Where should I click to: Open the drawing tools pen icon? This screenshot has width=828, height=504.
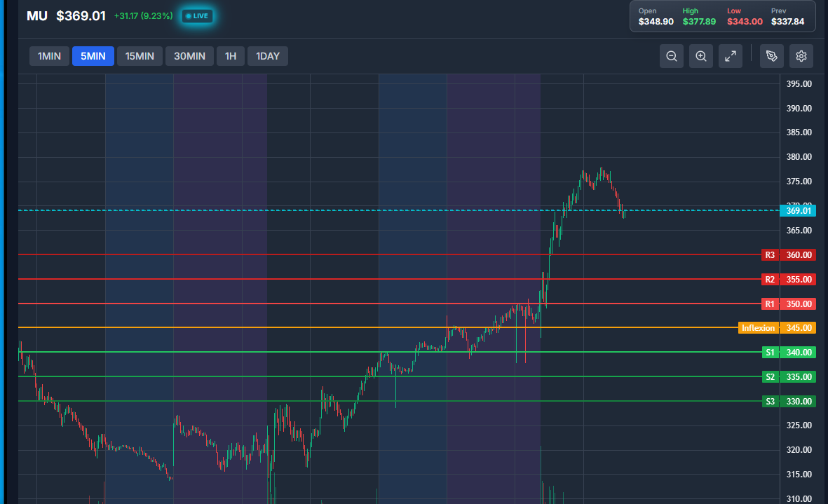pos(772,56)
